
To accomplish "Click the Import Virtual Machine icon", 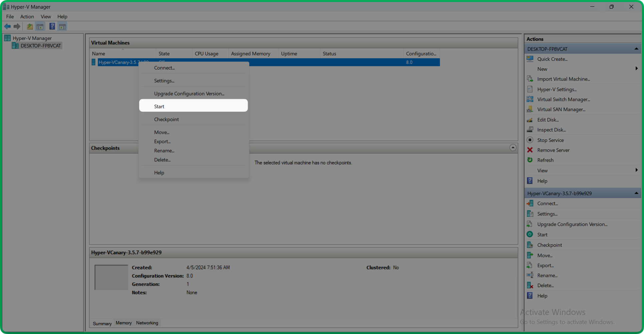I will (530, 79).
